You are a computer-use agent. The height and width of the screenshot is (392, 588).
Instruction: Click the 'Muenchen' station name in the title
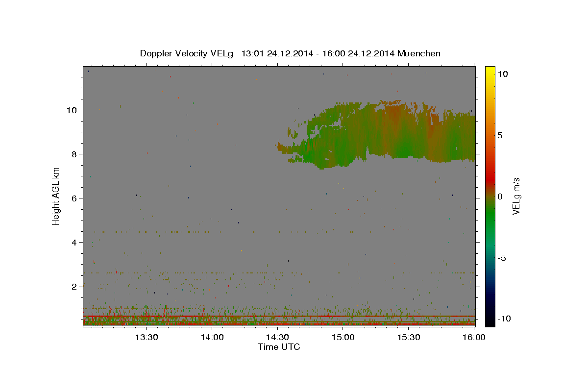click(419, 53)
